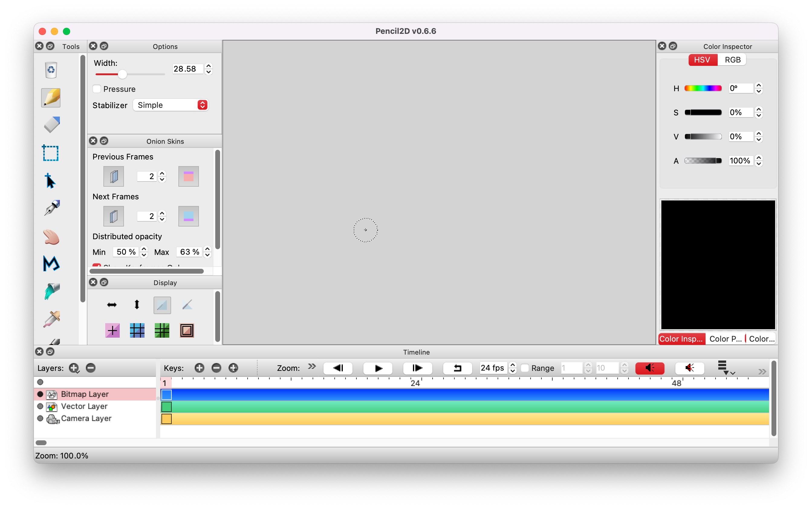The image size is (812, 508).
Task: Click the Width value input field
Action: point(188,69)
